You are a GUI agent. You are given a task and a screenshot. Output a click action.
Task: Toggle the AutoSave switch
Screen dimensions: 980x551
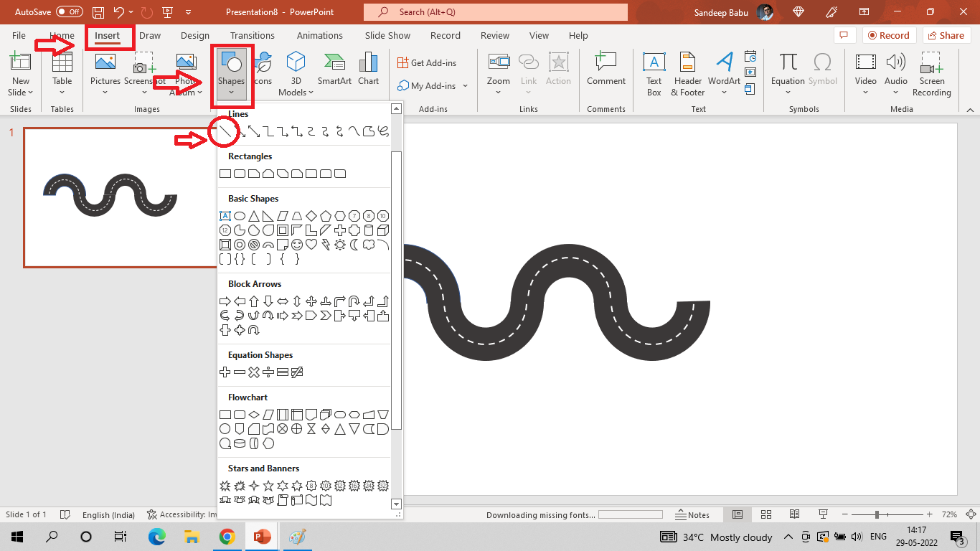69,12
